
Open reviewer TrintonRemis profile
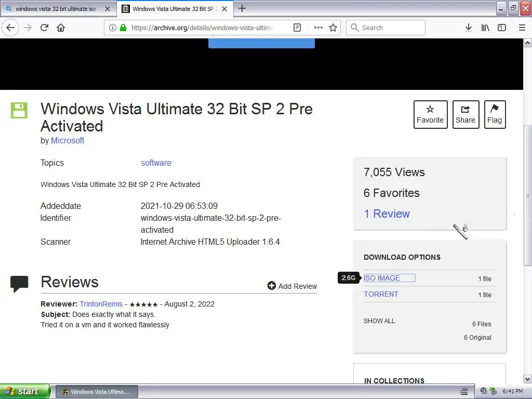pos(101,304)
